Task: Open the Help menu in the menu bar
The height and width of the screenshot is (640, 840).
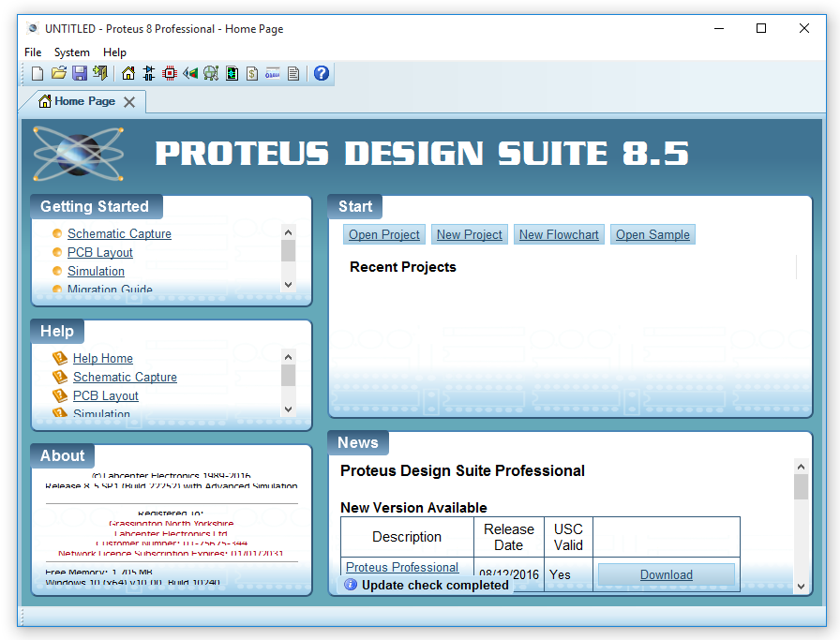Action: (114, 52)
